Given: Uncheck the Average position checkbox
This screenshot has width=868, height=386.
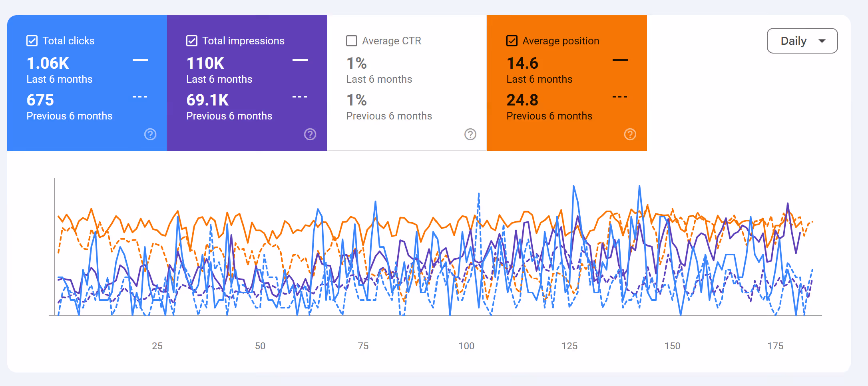Looking at the screenshot, I should 512,41.
